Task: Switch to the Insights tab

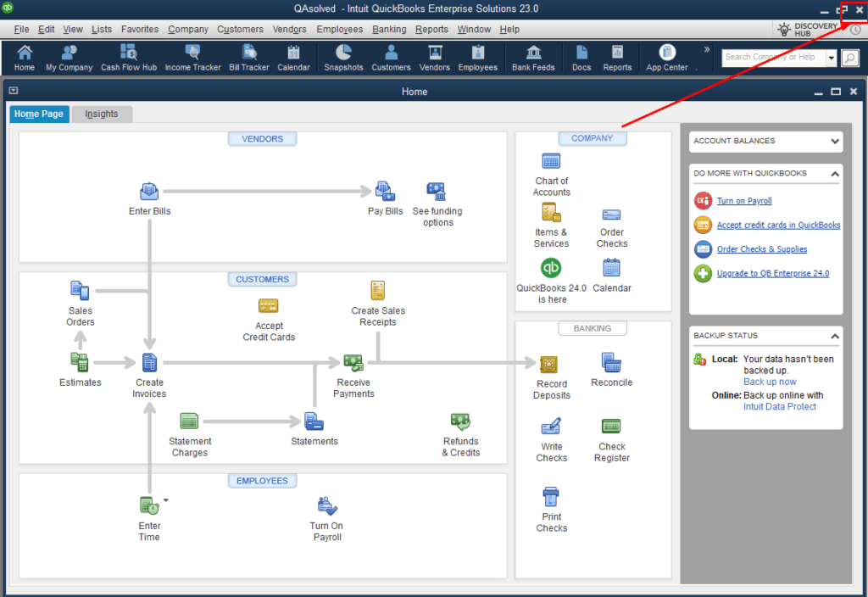Action: [x=102, y=113]
